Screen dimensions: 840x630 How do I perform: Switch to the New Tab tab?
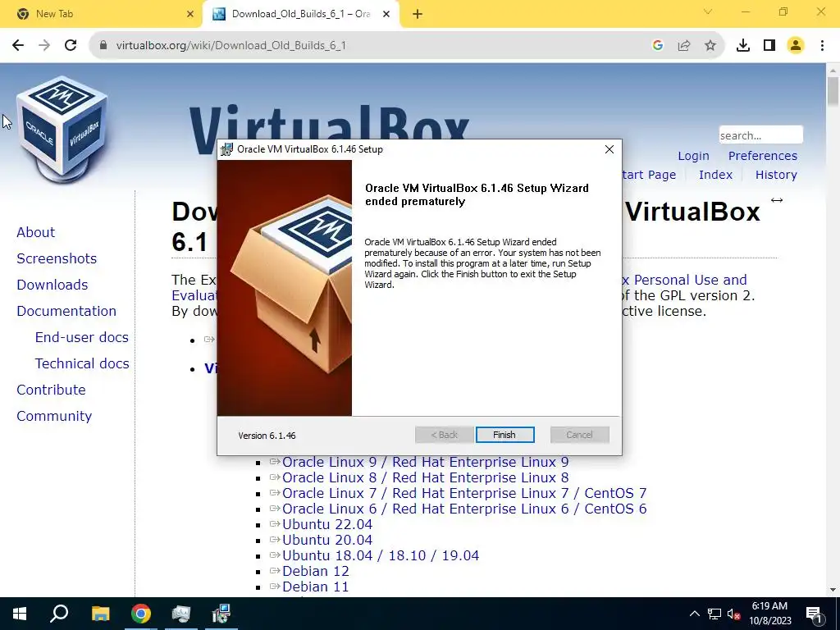(x=101, y=14)
